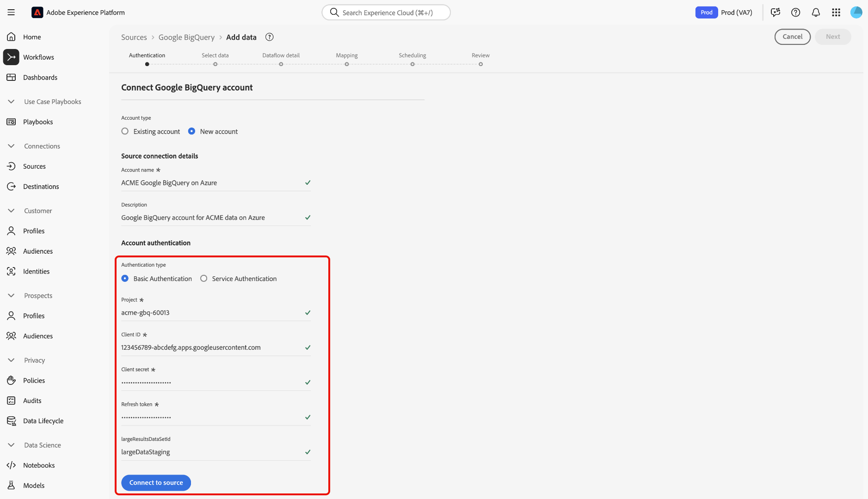868x499 pixels.
Task: Click the Customer Profiles icon
Action: (11, 231)
